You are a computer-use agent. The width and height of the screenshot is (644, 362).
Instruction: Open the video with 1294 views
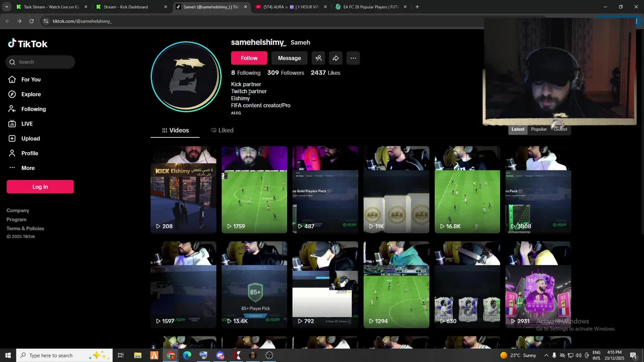pyautogui.click(x=396, y=285)
